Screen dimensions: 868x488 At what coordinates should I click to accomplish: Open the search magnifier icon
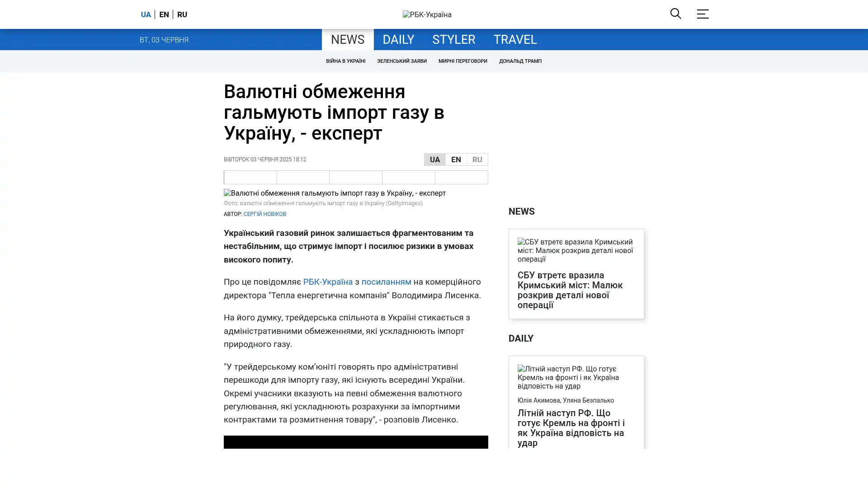tap(675, 14)
